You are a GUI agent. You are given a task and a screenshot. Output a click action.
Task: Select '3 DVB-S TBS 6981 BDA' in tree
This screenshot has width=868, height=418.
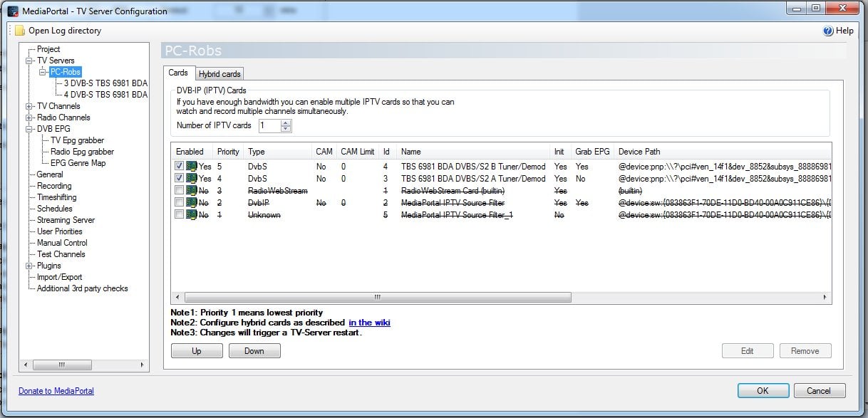click(105, 83)
